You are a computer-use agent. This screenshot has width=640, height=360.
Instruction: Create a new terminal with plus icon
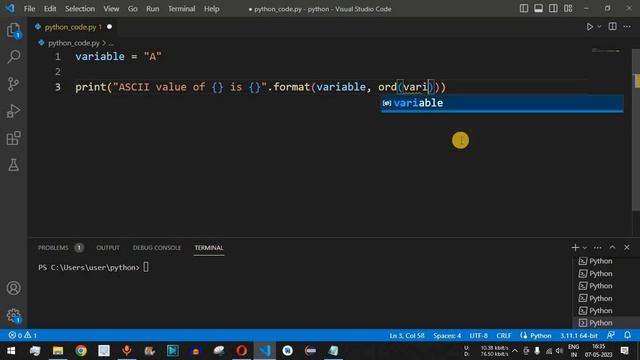pyautogui.click(x=575, y=247)
